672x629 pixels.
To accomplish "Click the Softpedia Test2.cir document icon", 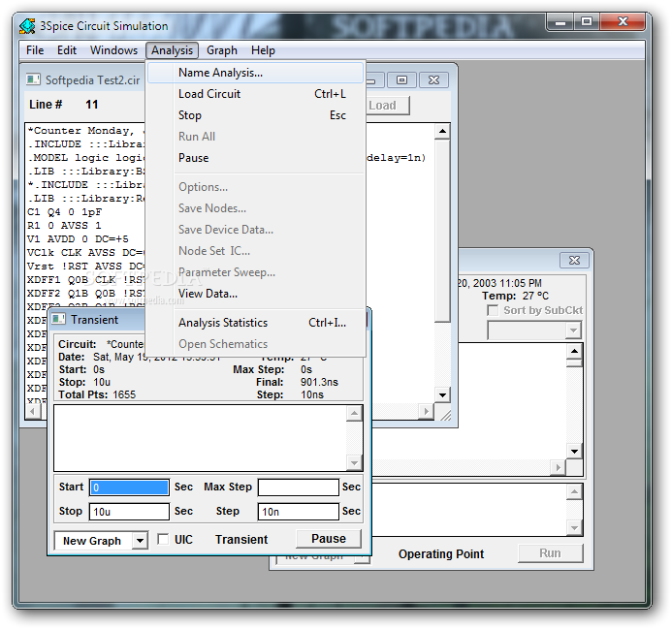I will point(33,79).
